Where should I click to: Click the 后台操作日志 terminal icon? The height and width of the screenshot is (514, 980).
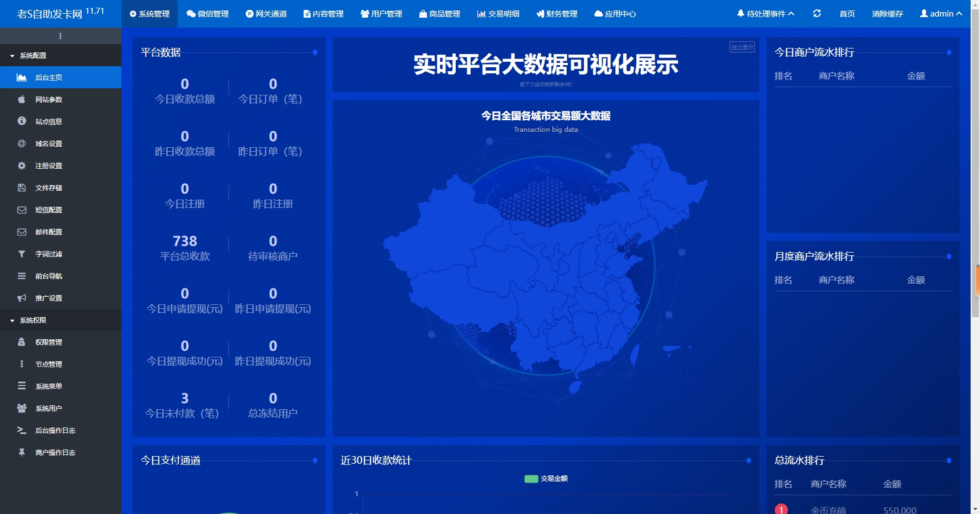(22, 430)
